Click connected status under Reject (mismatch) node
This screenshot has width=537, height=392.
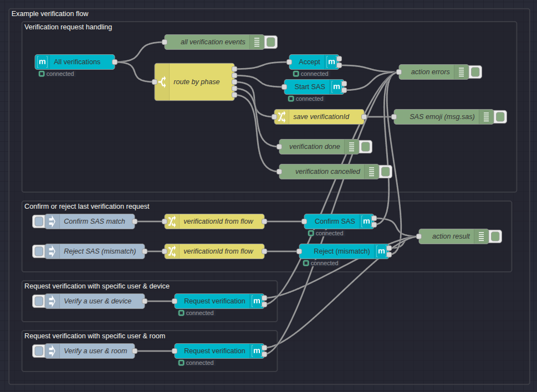point(321,264)
